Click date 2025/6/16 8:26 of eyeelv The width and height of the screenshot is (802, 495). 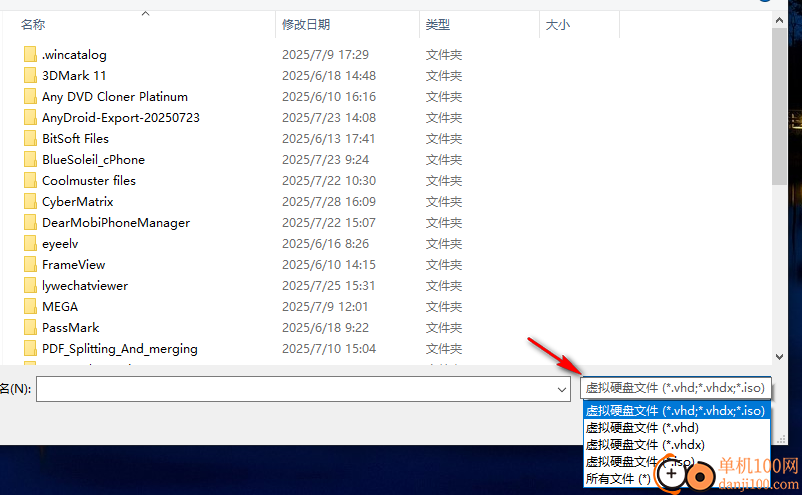(x=325, y=243)
